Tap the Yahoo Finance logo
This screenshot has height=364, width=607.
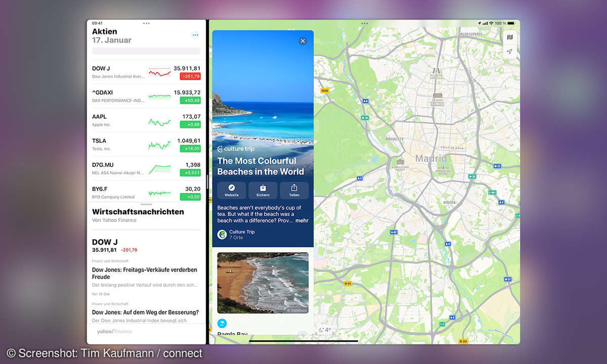pyautogui.click(x=114, y=332)
